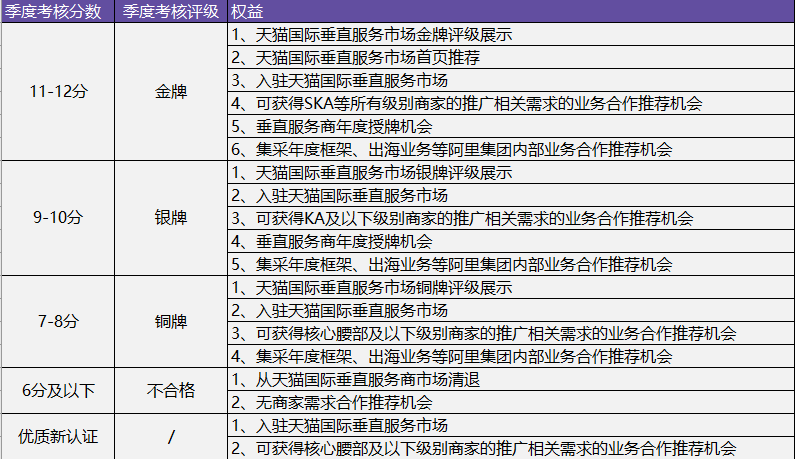Select the 季度考核评级 column header

[171, 11]
